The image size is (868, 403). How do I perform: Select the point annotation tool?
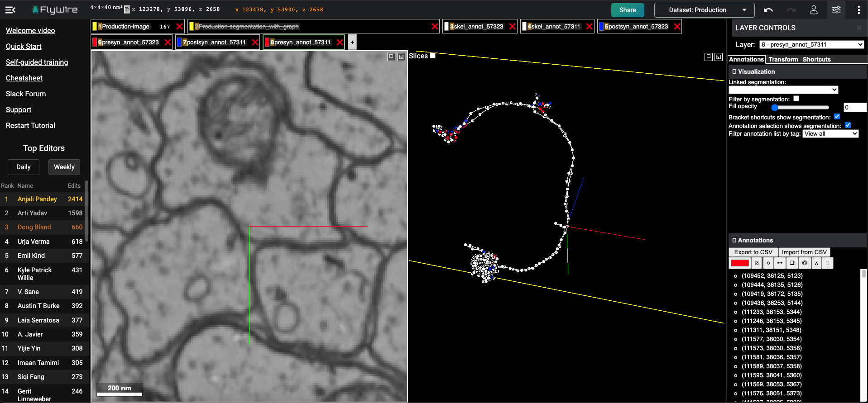click(768, 263)
